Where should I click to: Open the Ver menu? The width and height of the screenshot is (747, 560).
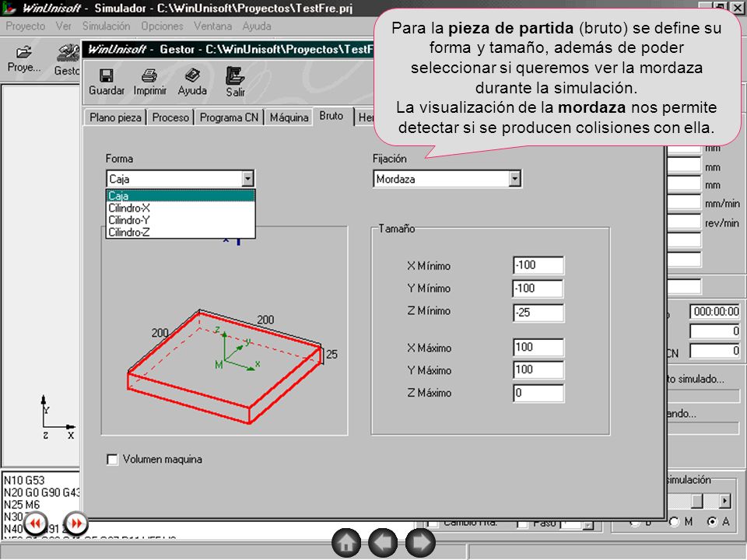point(63,26)
